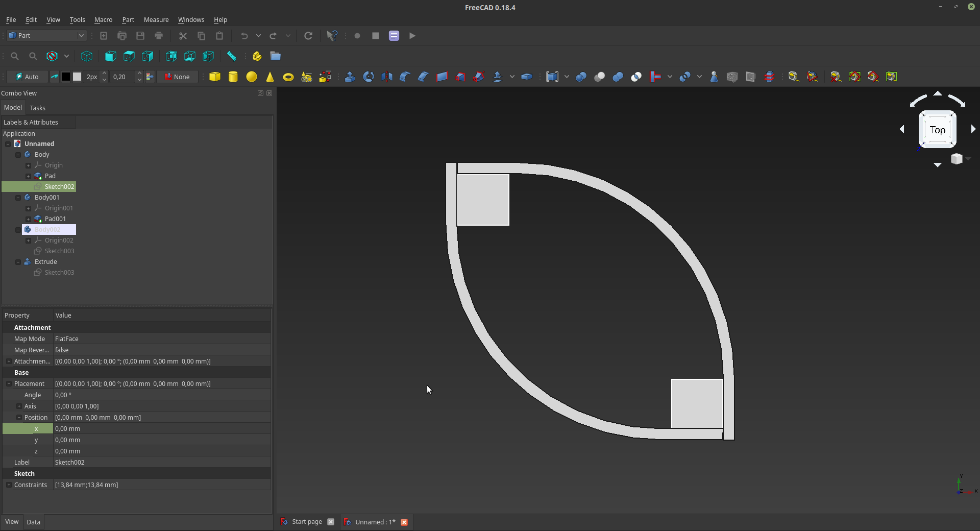Click the Cross-sections tool icon

769,77
